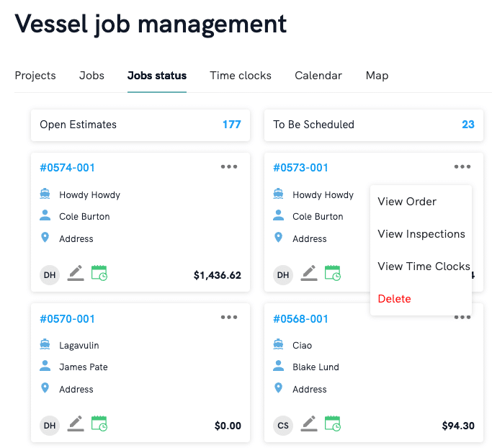
Task: Switch to the Jobs tab
Action: (91, 76)
